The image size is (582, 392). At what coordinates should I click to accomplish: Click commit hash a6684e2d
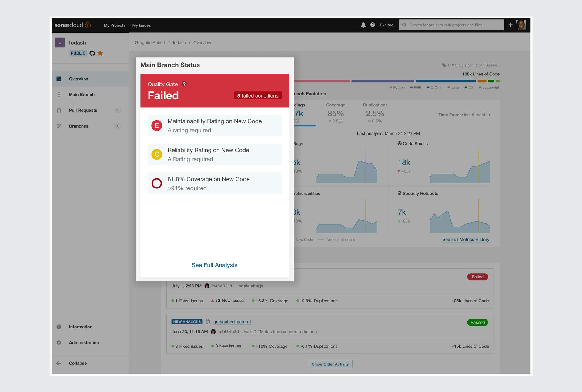tap(229, 332)
